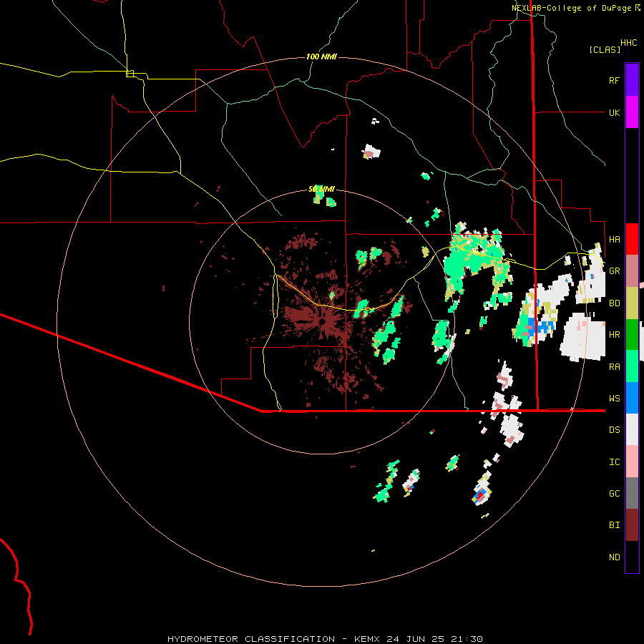
Task: Click the HR legend label text
Action: [614, 335]
